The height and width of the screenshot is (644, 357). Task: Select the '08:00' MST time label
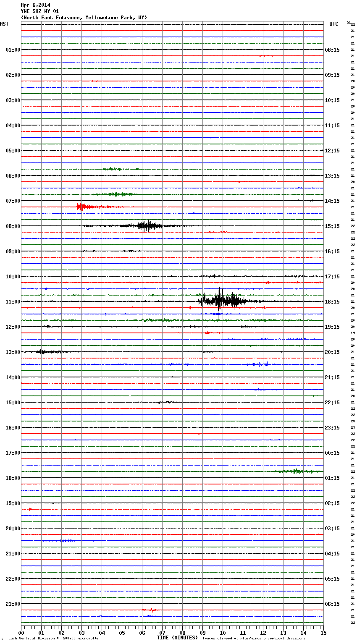(13, 226)
